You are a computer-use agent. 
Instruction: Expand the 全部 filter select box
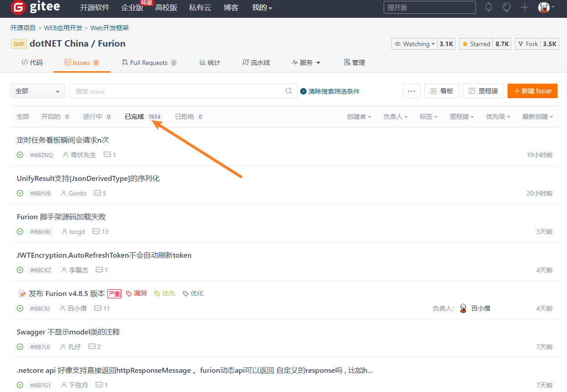click(38, 91)
